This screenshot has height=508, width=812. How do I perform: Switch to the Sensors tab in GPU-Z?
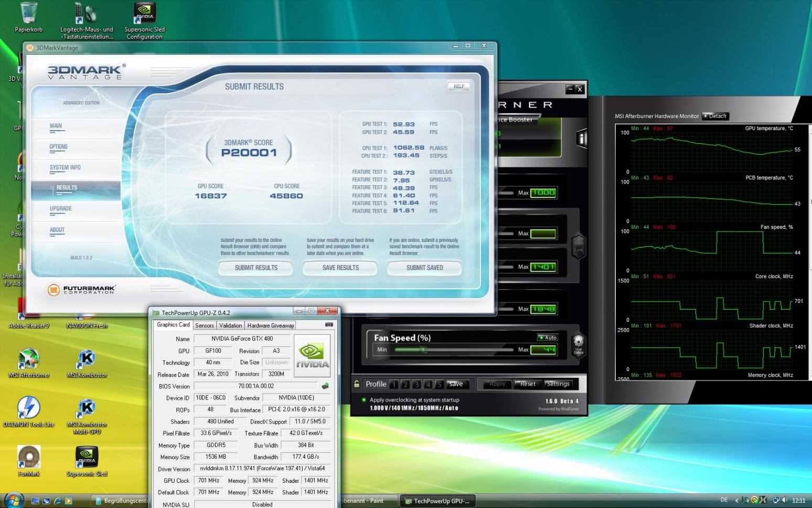click(x=205, y=325)
